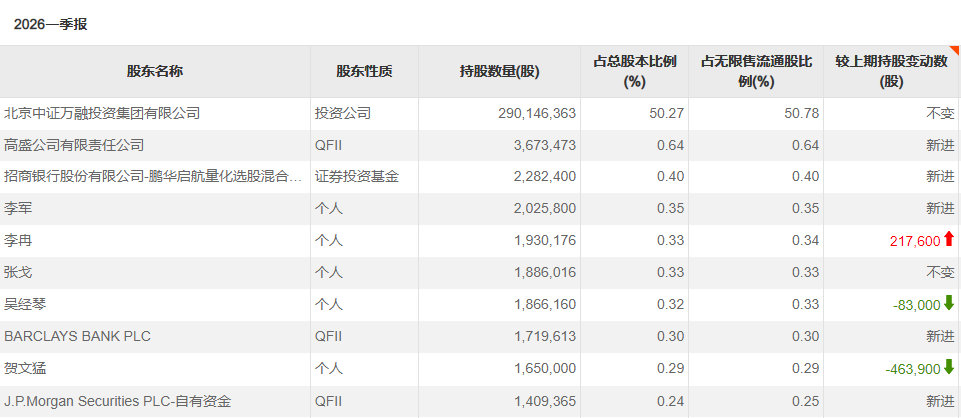Click shareholder name 张戈

19,273
